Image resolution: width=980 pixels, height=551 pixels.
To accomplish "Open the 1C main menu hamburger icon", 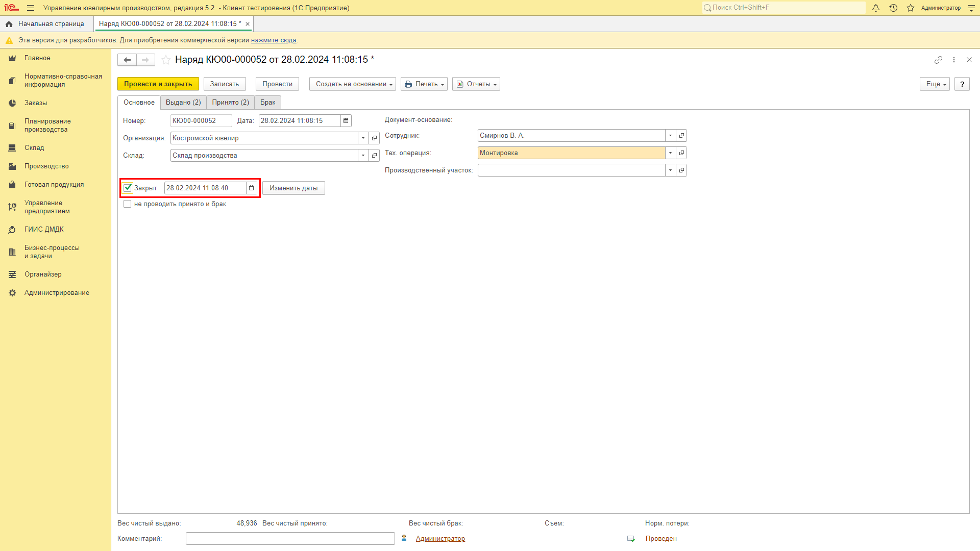I will click(31, 8).
